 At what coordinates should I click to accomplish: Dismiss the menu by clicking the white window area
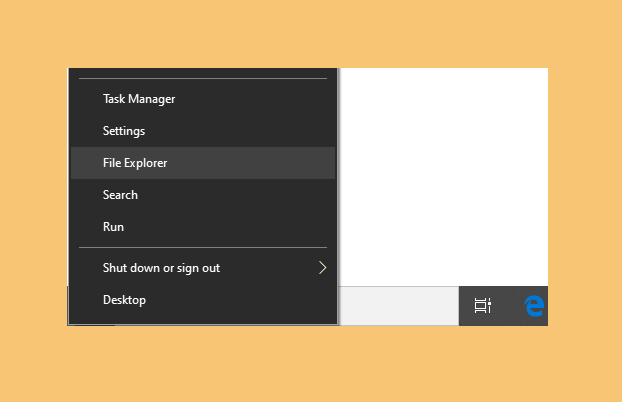tap(443, 177)
